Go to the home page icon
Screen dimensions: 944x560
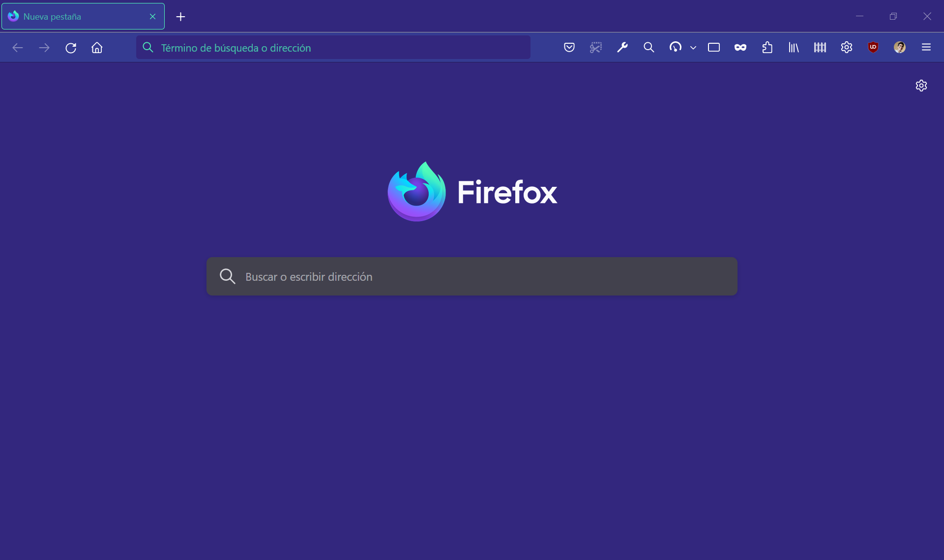point(97,48)
